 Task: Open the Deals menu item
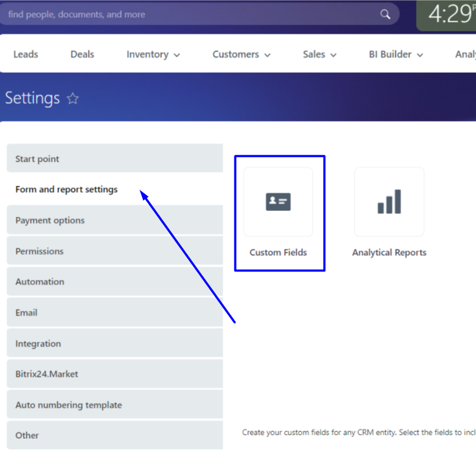pos(82,55)
